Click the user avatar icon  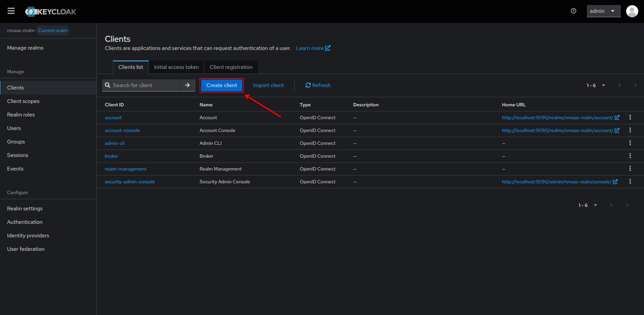pos(632,11)
